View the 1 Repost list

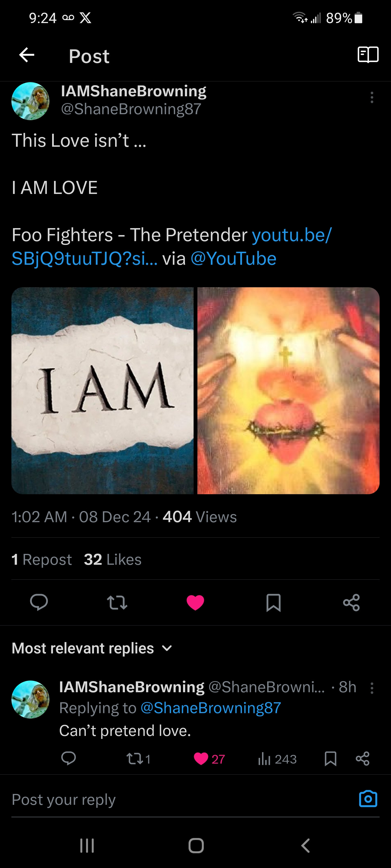42,559
